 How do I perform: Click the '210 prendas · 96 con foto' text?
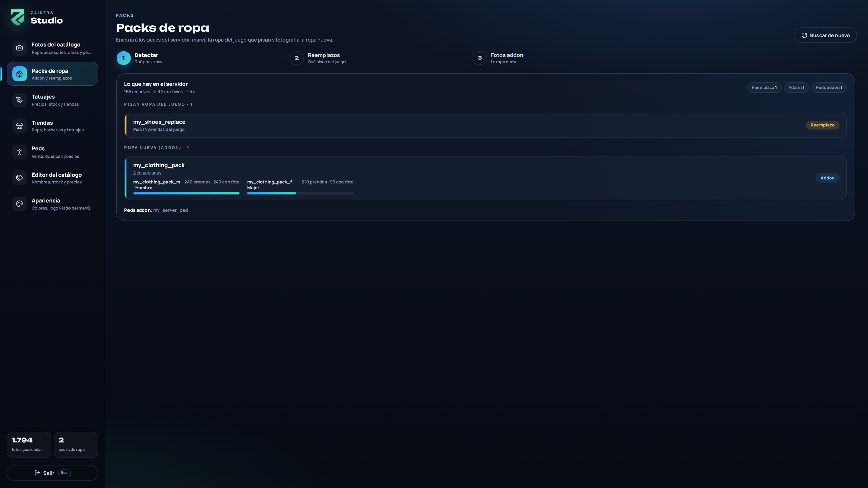click(328, 182)
